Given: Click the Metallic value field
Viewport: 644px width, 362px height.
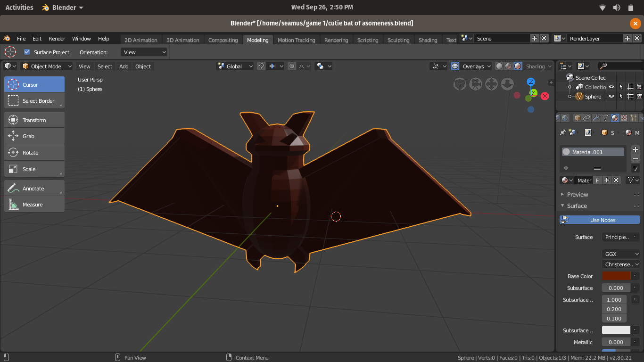Looking at the screenshot, I should pos(616,342).
